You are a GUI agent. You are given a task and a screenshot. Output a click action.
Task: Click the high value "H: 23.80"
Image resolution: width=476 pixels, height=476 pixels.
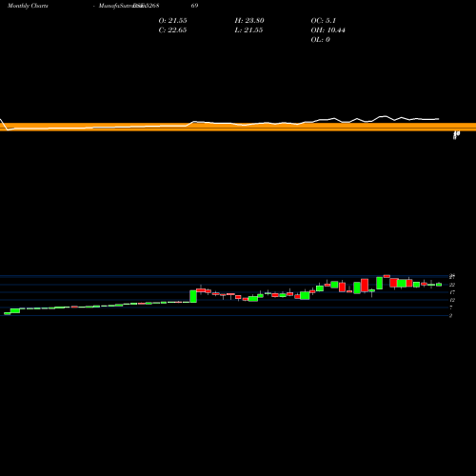coord(249,21)
